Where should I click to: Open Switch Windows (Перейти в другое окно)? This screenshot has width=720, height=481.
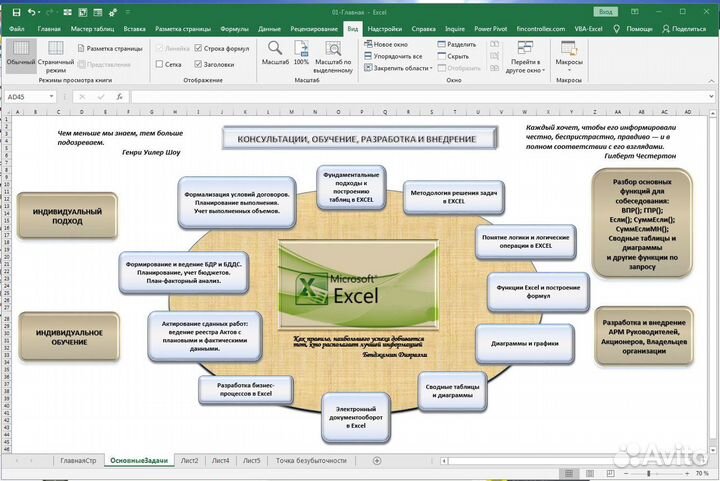coord(525,57)
